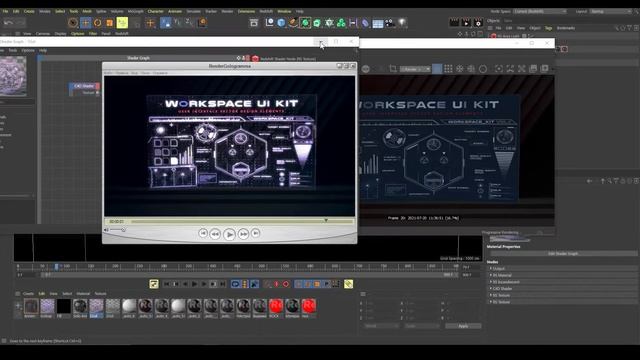The height and width of the screenshot is (360, 640).
Task: Toggle the blue highlighted render view button
Action: pyautogui.click(x=437, y=69)
